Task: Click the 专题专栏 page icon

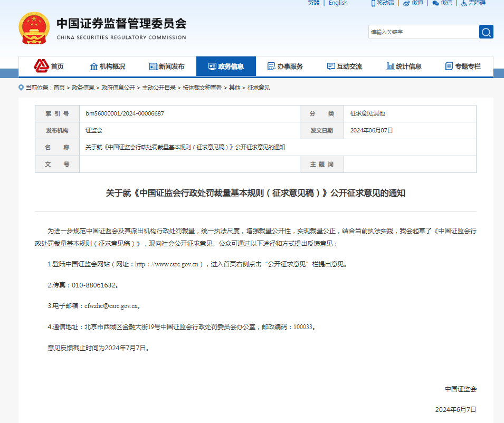Action: 449,66
